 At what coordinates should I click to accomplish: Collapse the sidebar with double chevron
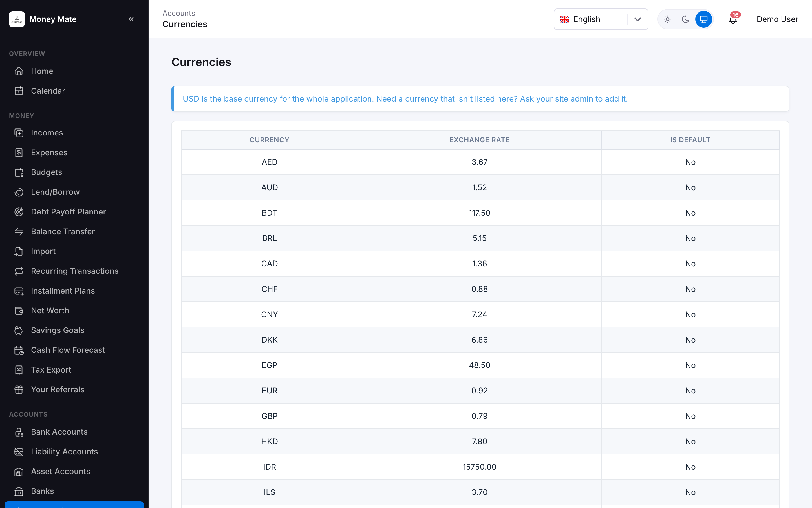131,19
